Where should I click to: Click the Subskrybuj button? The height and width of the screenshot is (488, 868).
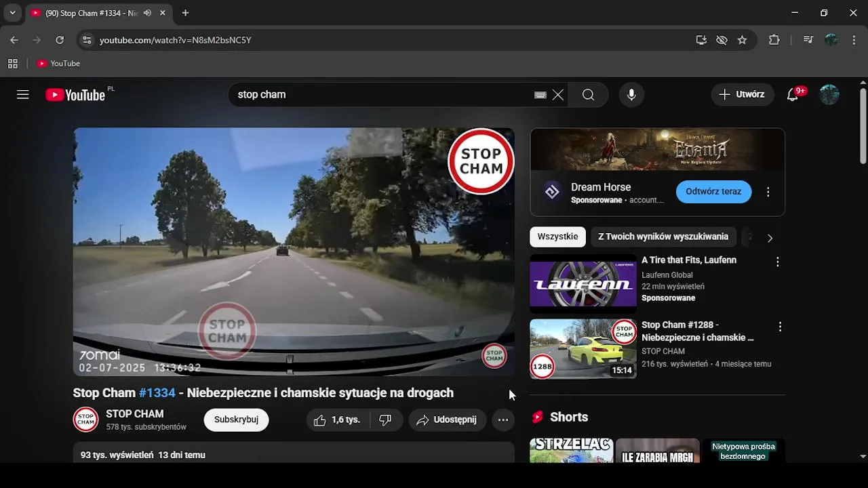(236, 420)
